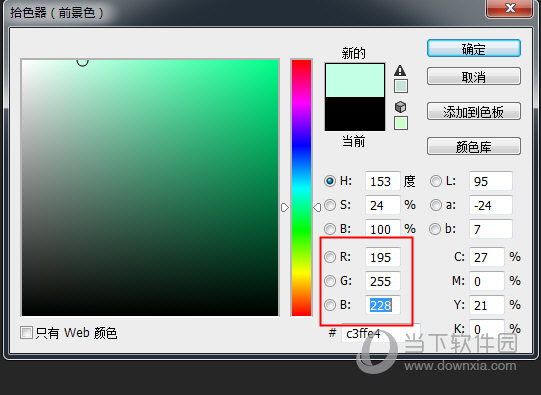The width and height of the screenshot is (541, 395).
Task: Click the R field showing 195
Action: 383,257
